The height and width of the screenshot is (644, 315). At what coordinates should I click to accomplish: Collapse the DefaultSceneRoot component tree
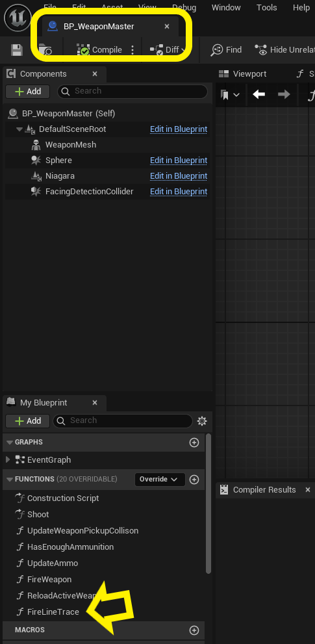click(19, 129)
